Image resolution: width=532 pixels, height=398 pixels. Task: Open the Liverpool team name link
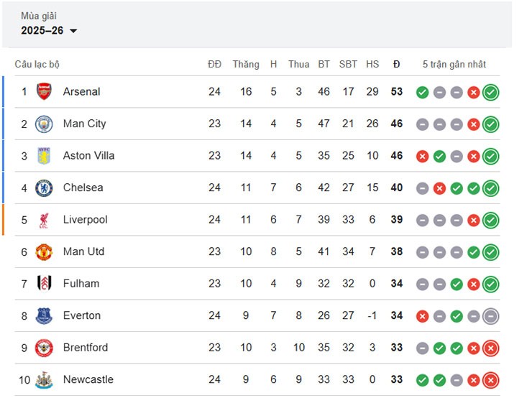point(85,220)
